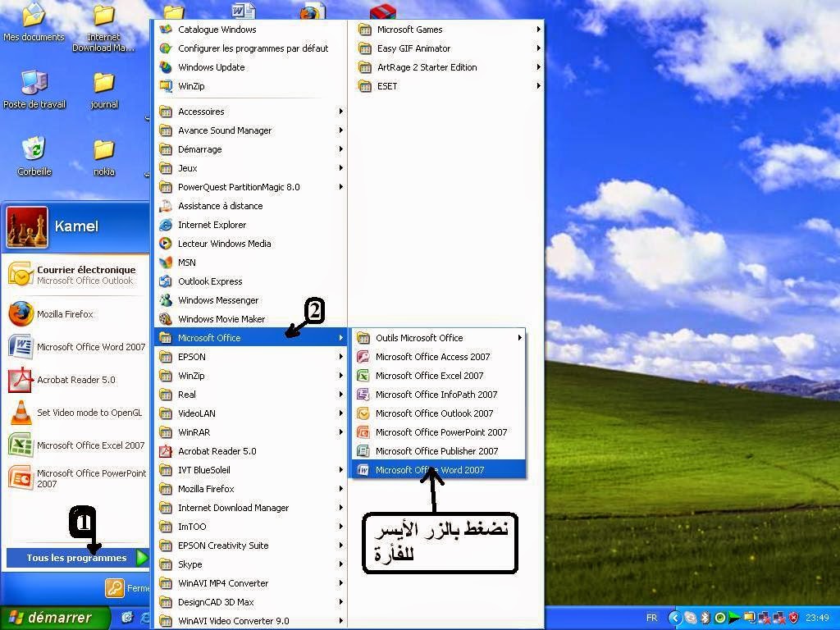The height and width of the screenshot is (630, 840).
Task: Open DesignCAD 3D Max folder
Action: pyautogui.click(x=251, y=602)
